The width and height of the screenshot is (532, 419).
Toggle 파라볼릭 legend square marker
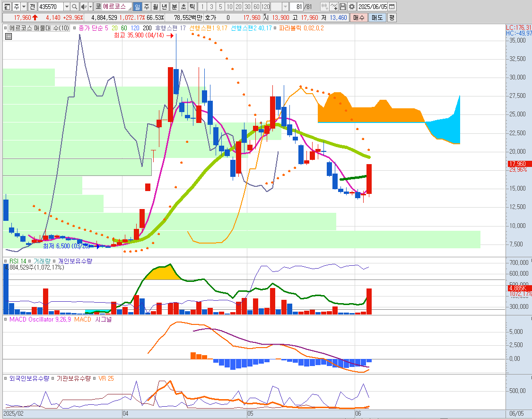click(275, 28)
